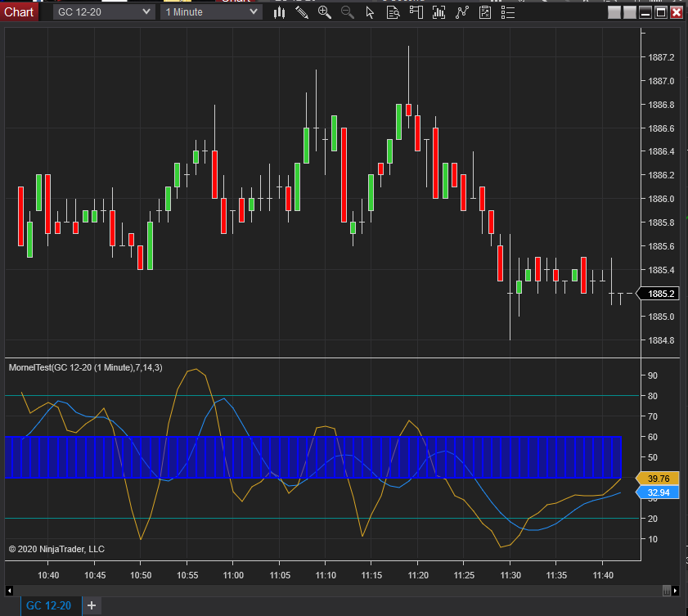Click the 90 level indicator axis label
Screen dimensions: 688x616
tap(653, 375)
